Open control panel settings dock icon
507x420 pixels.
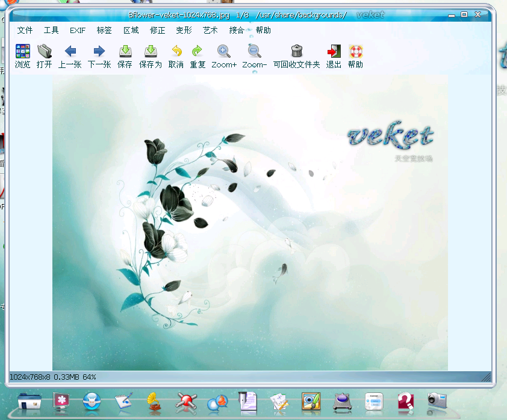click(374, 401)
